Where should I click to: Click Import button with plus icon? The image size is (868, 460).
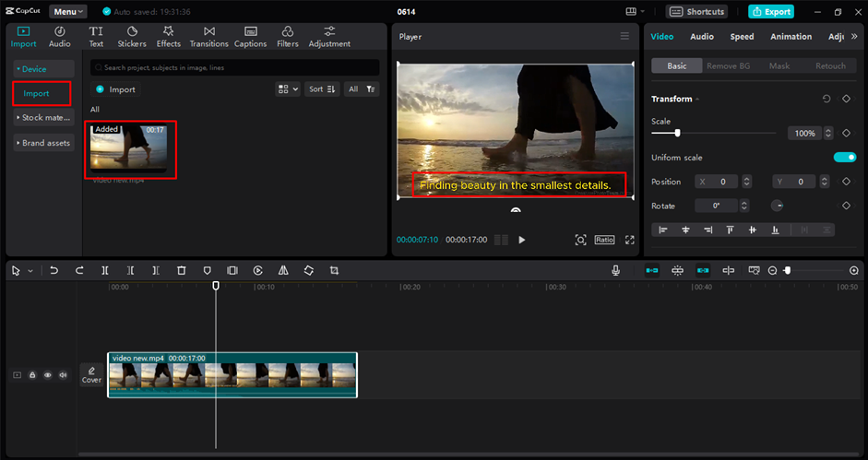click(115, 89)
